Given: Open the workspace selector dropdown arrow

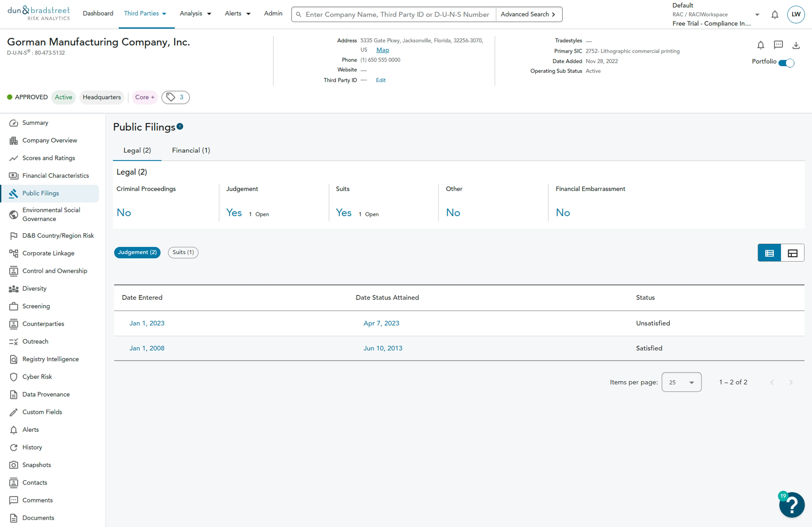Looking at the screenshot, I should point(757,15).
